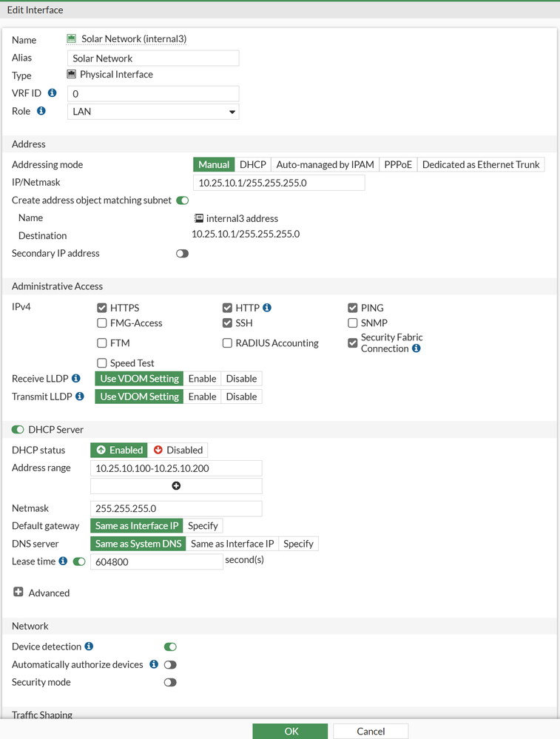Click the Security Fabric Connection info icon
Image resolution: width=560 pixels, height=739 pixels.
(416, 348)
